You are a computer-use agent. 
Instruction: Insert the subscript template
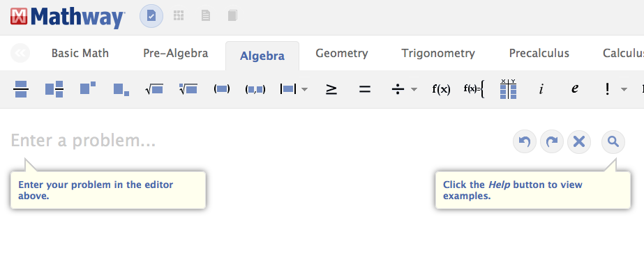(x=121, y=89)
